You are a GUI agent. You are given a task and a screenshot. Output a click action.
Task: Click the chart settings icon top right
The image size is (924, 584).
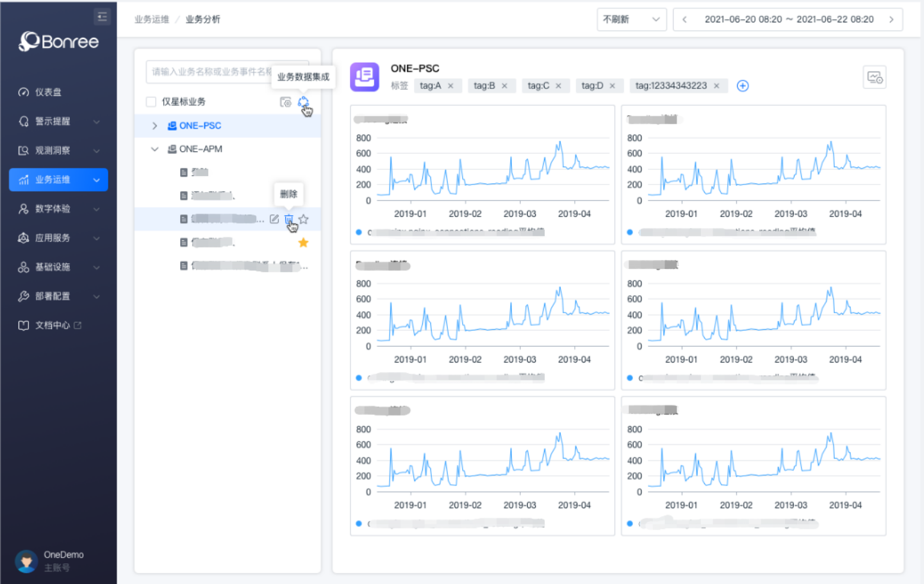click(x=875, y=77)
